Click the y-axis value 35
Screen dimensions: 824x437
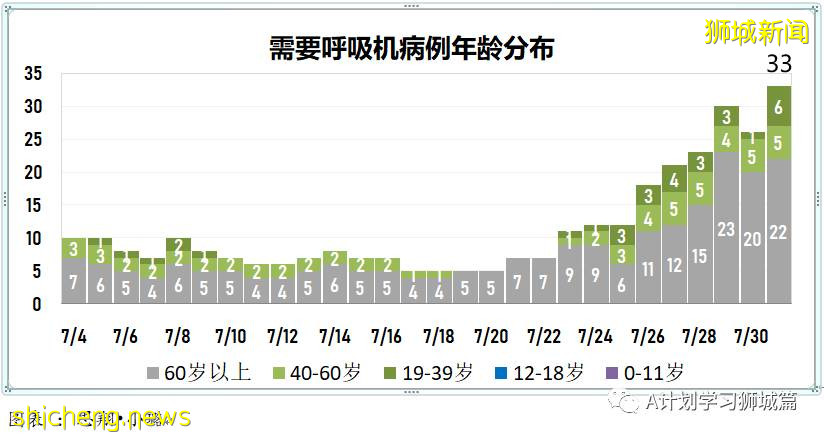[33, 74]
